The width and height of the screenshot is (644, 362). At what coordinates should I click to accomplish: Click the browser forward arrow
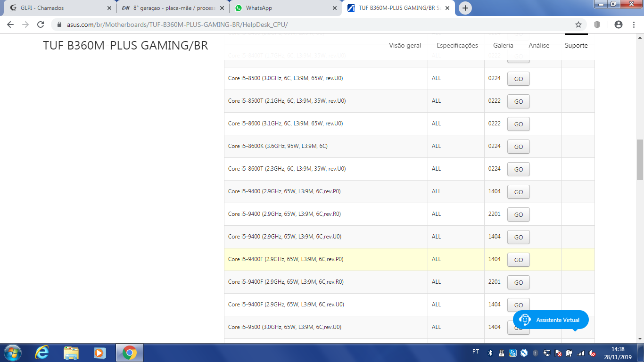25,25
